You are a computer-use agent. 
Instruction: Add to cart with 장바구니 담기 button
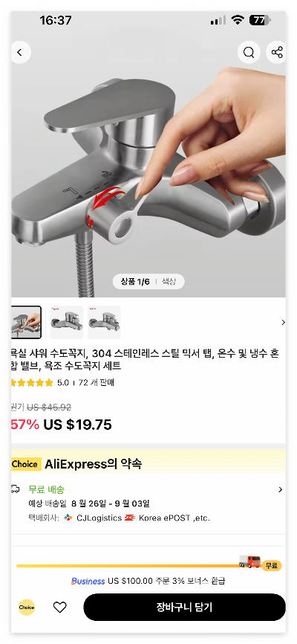coord(185,607)
